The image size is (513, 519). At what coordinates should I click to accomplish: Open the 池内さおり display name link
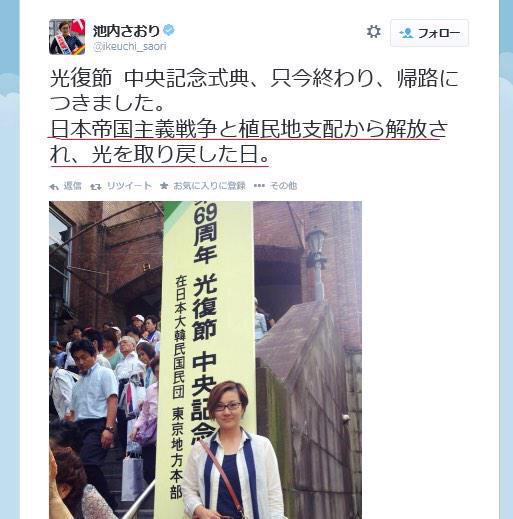pos(126,31)
